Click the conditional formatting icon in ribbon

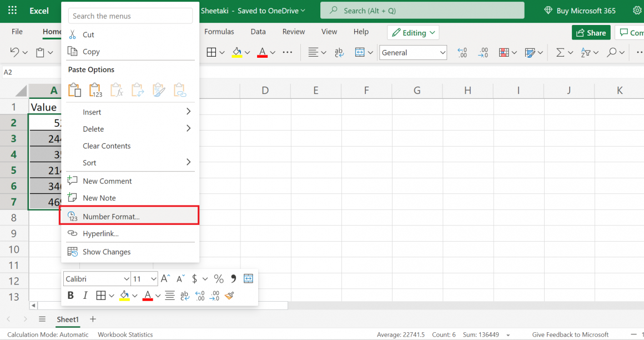(x=504, y=52)
